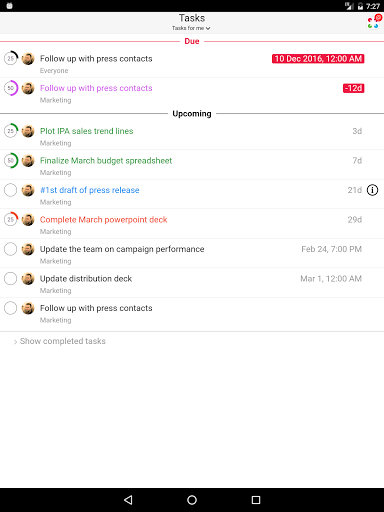The height and width of the screenshot is (512, 384).
Task: Adjust 25% progress ring on Plot IPA sales
Action: point(10,131)
